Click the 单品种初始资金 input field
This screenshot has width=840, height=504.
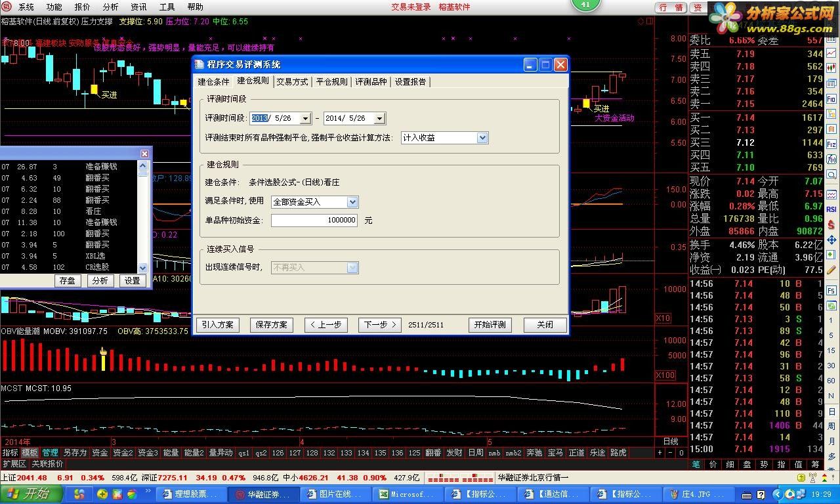[314, 220]
